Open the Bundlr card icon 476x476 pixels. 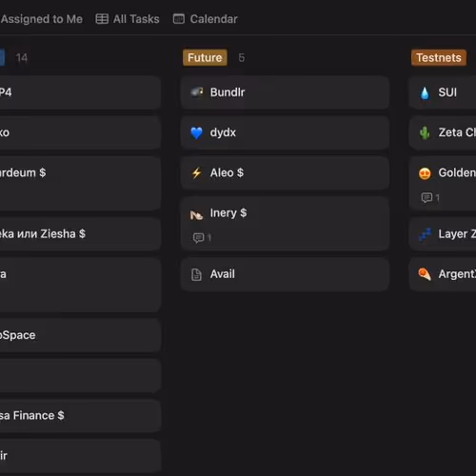pos(196,92)
